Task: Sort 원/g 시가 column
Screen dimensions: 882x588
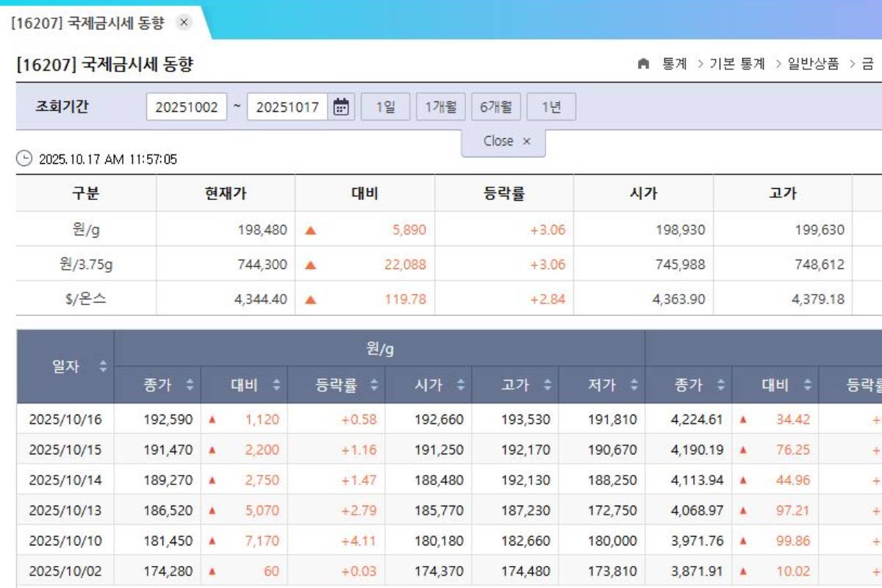Action: (461, 384)
